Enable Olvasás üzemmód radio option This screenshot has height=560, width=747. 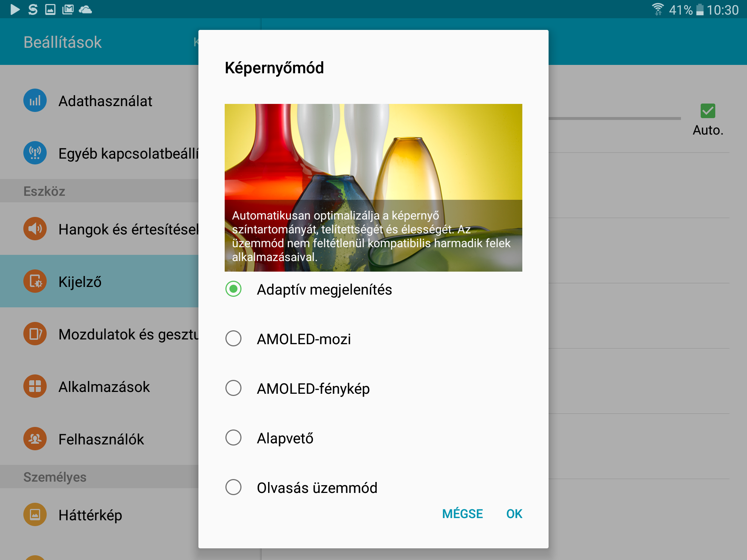233,487
